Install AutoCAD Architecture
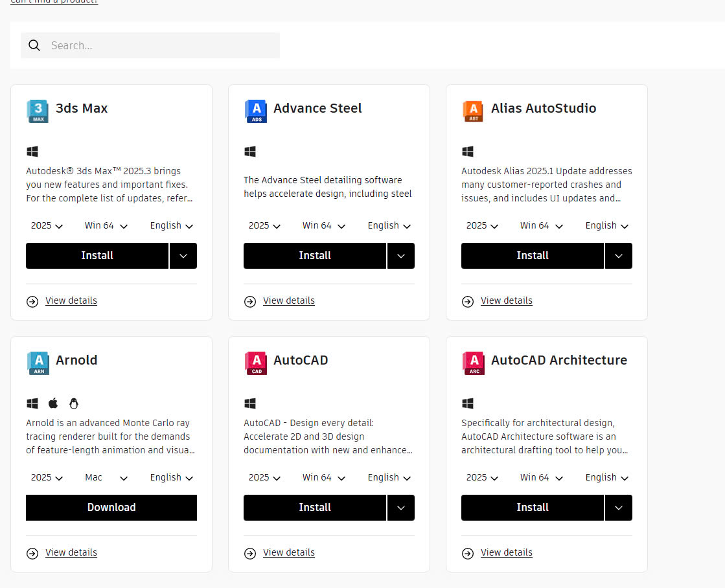 pyautogui.click(x=533, y=508)
